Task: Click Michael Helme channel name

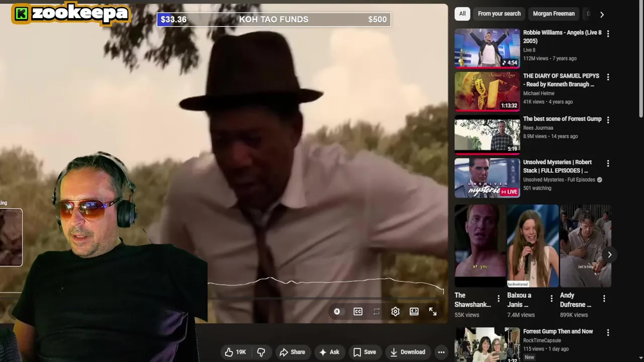Action: [x=539, y=94]
